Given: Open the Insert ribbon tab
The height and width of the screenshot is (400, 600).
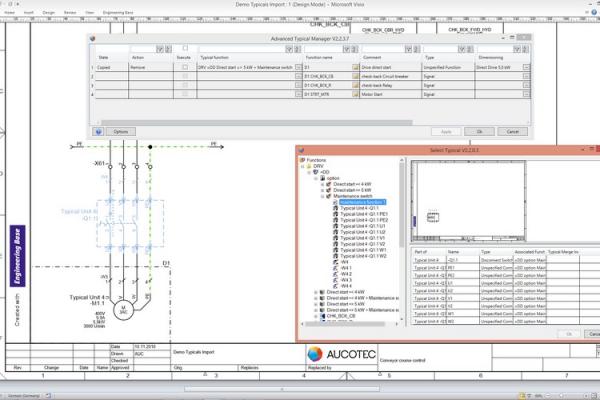Looking at the screenshot, I should tap(29, 13).
